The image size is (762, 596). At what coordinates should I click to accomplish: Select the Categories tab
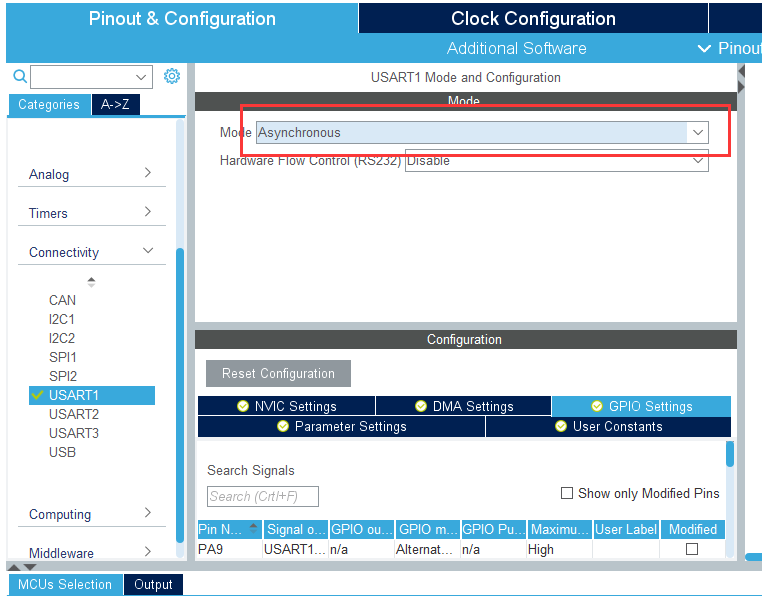point(49,105)
